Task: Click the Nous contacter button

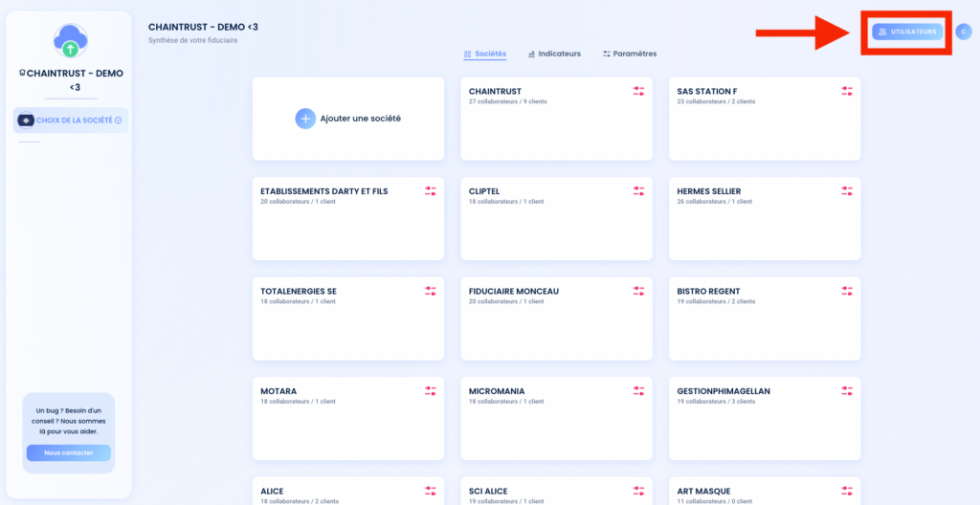Action: click(69, 452)
